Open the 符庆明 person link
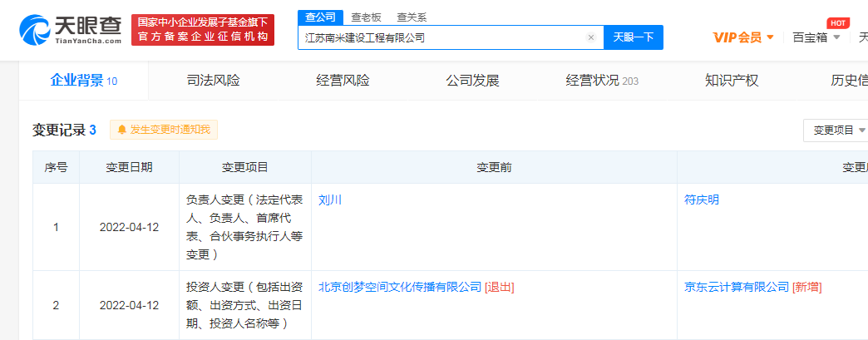Viewport: 868px width, 340px height. [x=702, y=200]
